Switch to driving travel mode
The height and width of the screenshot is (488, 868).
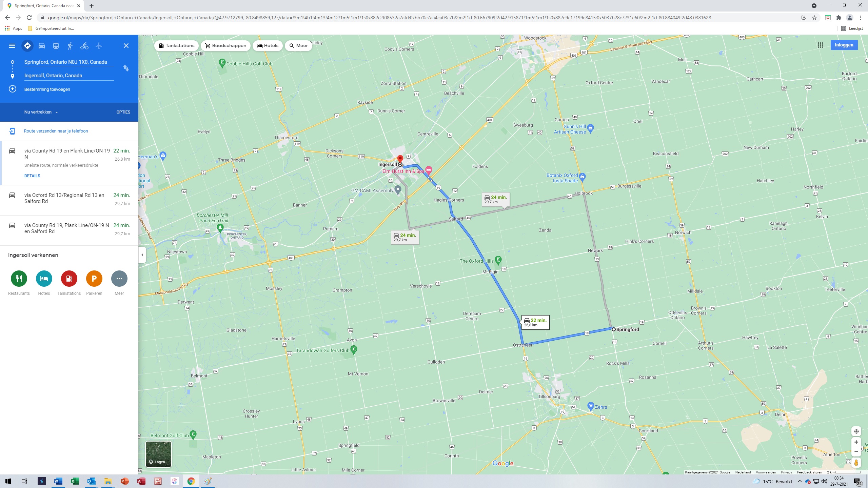42,46
